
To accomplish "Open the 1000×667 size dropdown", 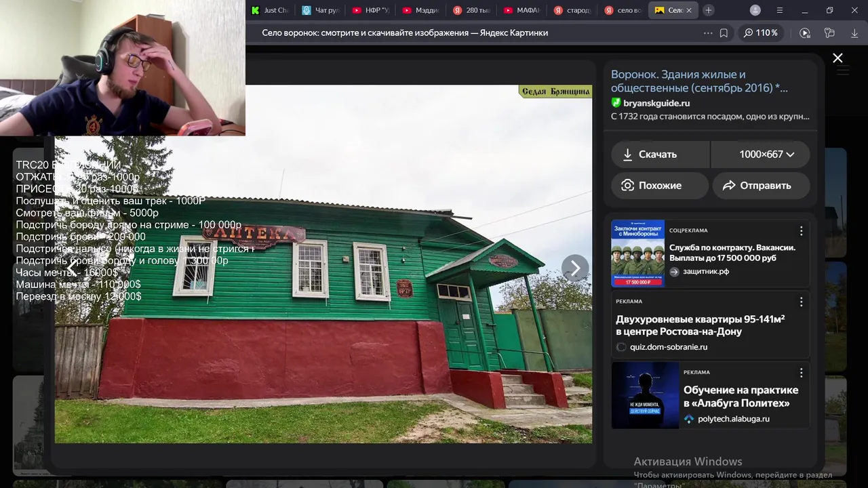I will coord(761,155).
